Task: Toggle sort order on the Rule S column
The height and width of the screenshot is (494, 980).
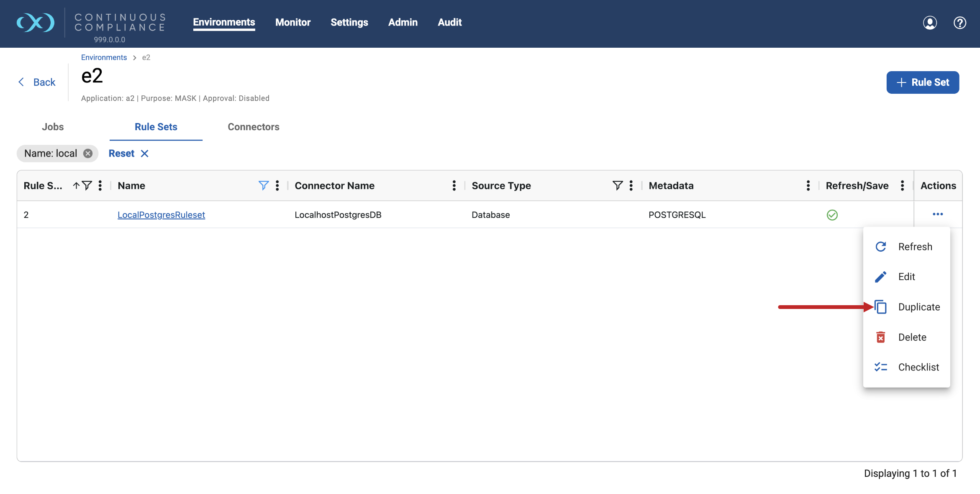Action: 76,185
